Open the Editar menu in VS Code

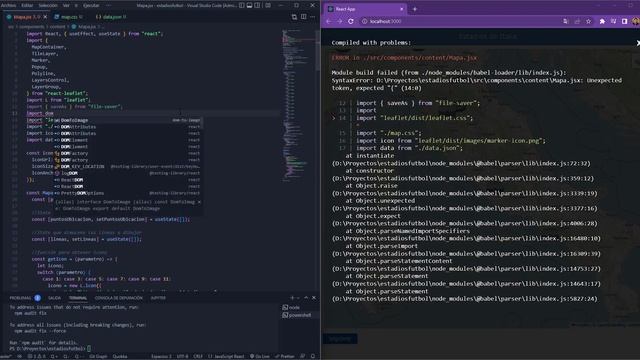click(27, 5)
